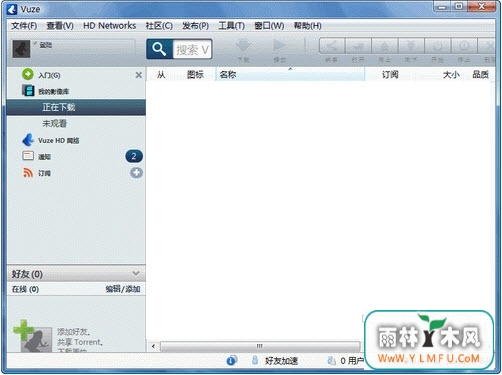
Task: Sort by the Icon (图标) column header
Action: pos(195,74)
